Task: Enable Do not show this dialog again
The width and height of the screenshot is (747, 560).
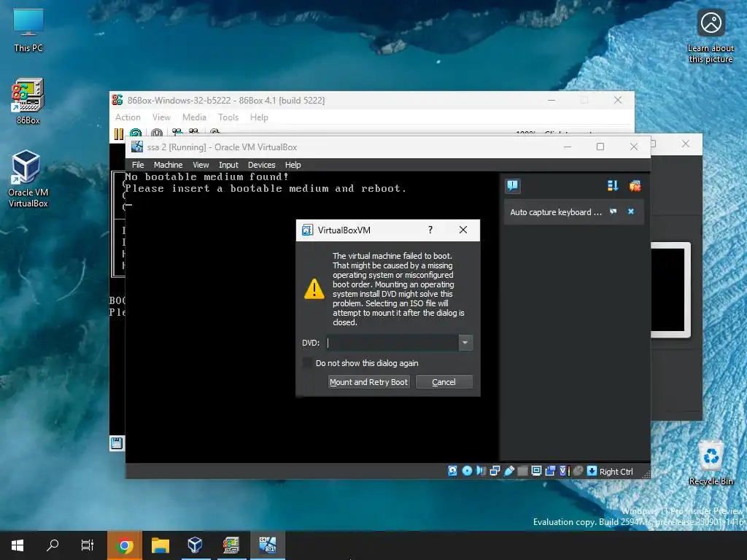Action: point(307,363)
